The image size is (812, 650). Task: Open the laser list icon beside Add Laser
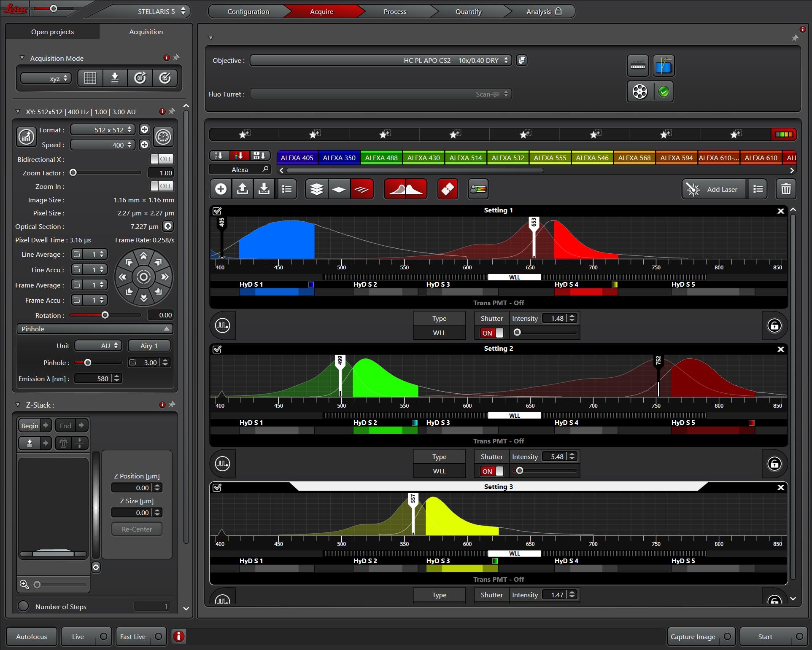point(758,189)
